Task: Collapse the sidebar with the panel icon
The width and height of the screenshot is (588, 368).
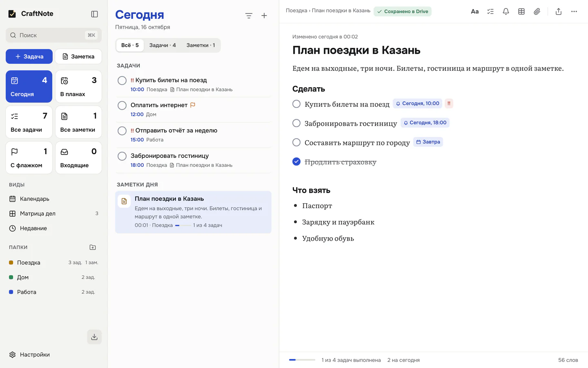Action: [94, 14]
